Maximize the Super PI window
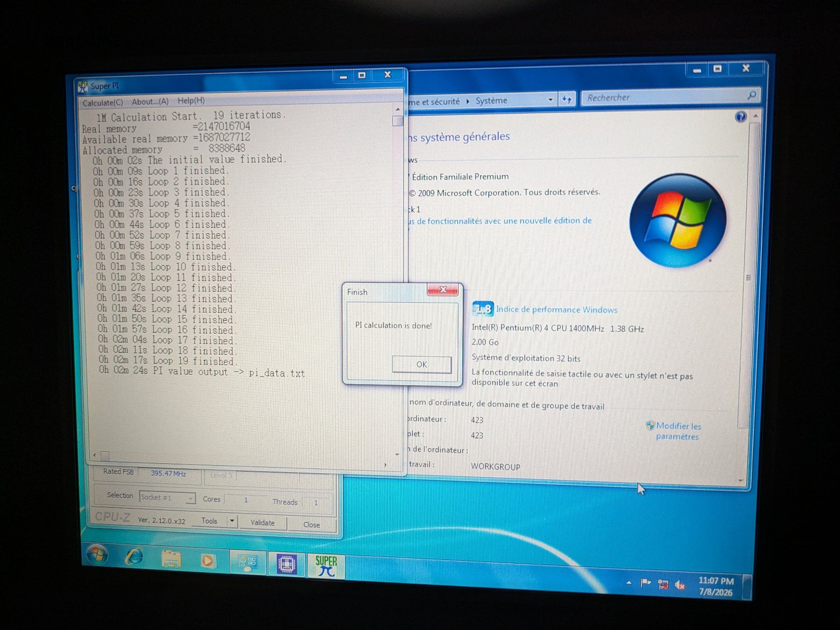 click(362, 76)
